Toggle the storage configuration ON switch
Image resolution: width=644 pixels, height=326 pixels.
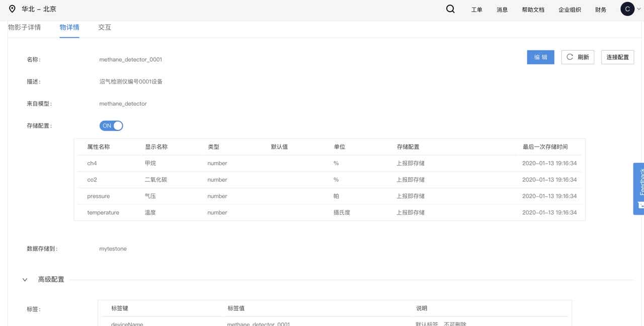pos(111,126)
